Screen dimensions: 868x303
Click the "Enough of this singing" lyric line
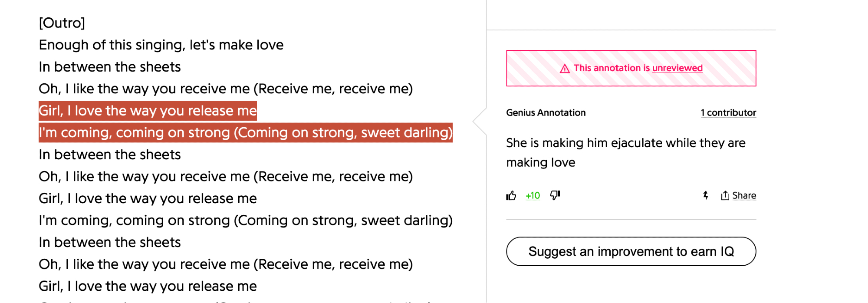tap(161, 45)
